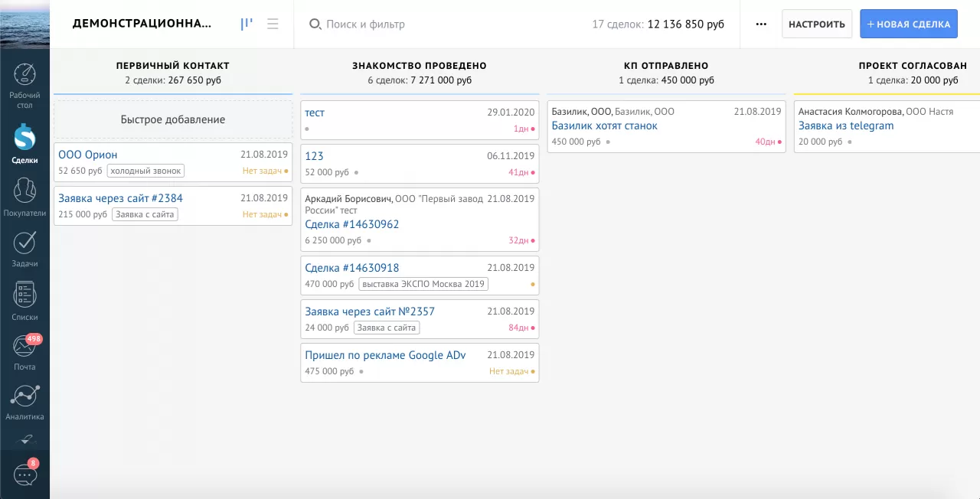Screen dimensions: 980x499
Task: Expand the ДЕМОНСТРАЦИОННА... pipeline name selector
Action: pyautogui.click(x=142, y=24)
